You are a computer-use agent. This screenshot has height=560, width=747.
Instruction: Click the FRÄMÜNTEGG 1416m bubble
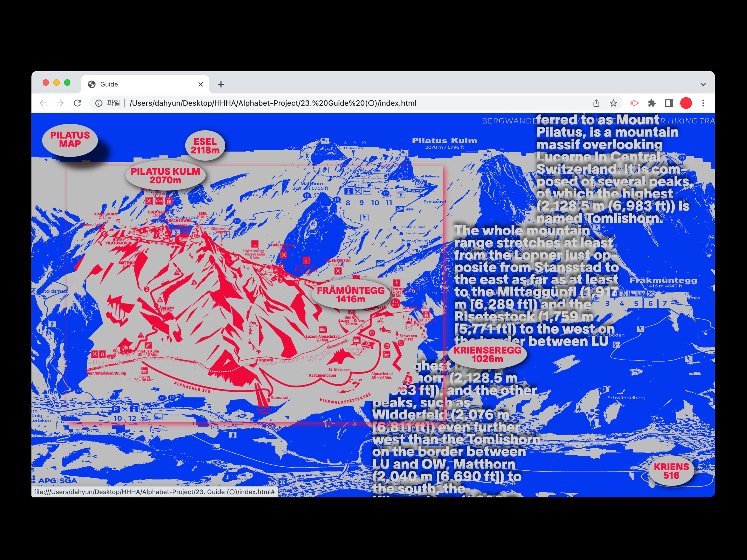tap(351, 294)
